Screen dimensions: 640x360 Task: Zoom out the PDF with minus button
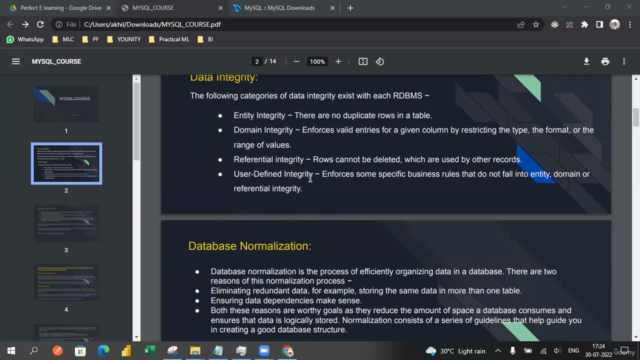pyautogui.click(x=296, y=62)
